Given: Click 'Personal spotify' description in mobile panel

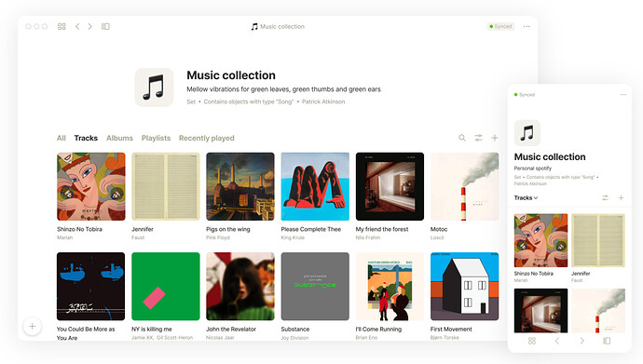Looking at the screenshot, I should 533,169.
